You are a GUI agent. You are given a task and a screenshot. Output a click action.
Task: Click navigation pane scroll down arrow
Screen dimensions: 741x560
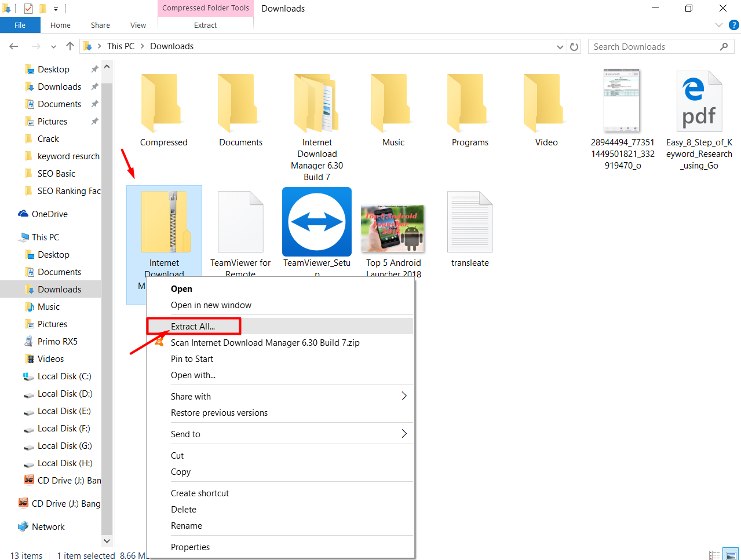tap(107, 541)
